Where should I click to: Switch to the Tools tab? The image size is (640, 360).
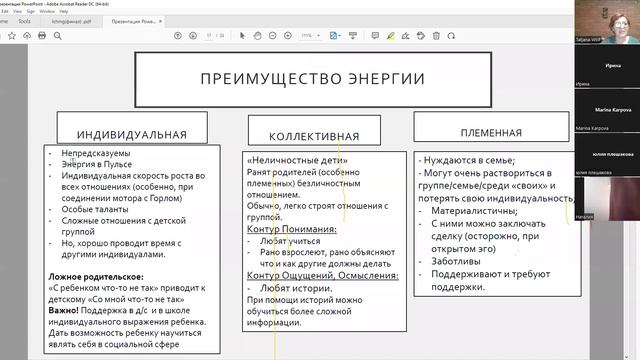coord(24,21)
